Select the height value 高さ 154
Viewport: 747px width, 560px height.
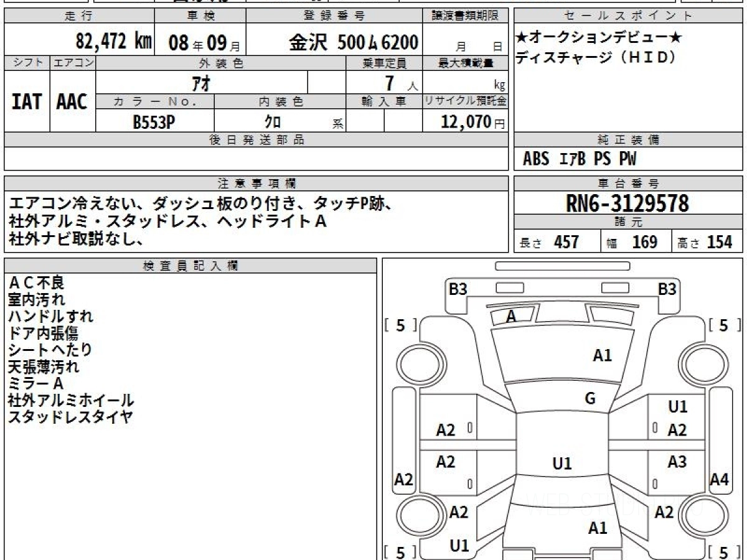[705, 242]
